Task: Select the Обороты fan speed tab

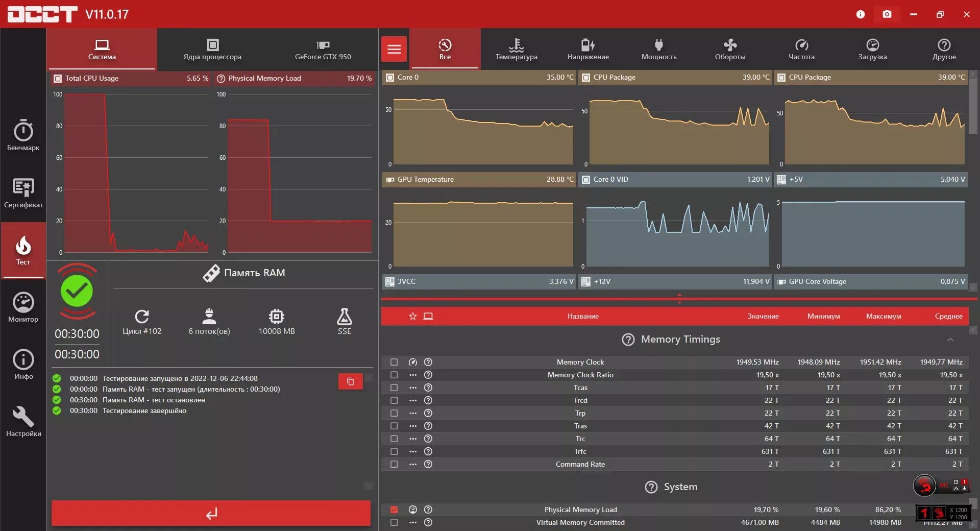Action: coord(730,50)
